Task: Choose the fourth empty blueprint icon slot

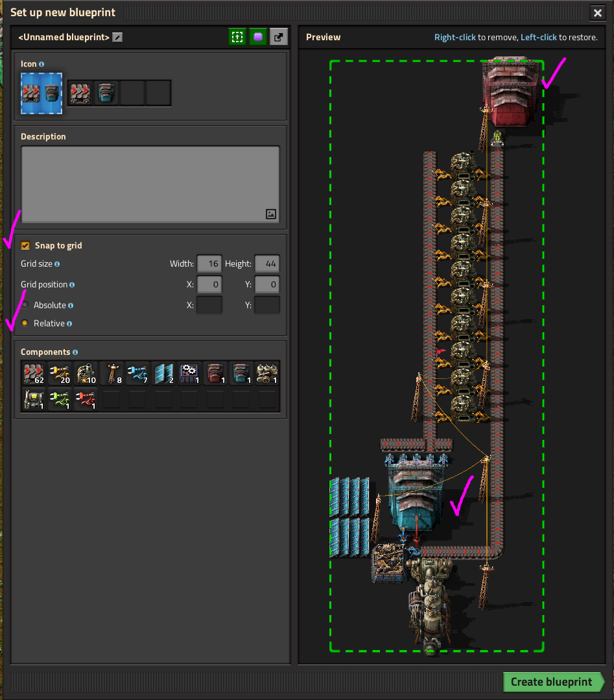Action: [158, 93]
